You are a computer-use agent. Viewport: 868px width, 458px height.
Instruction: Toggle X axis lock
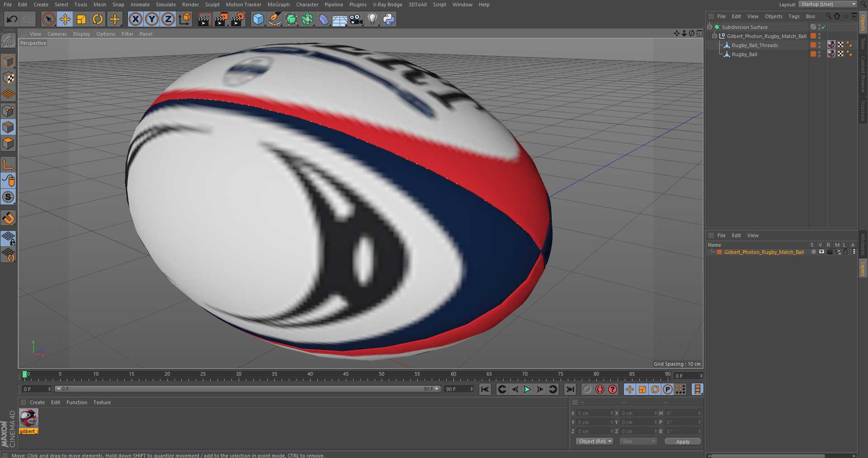pos(135,19)
